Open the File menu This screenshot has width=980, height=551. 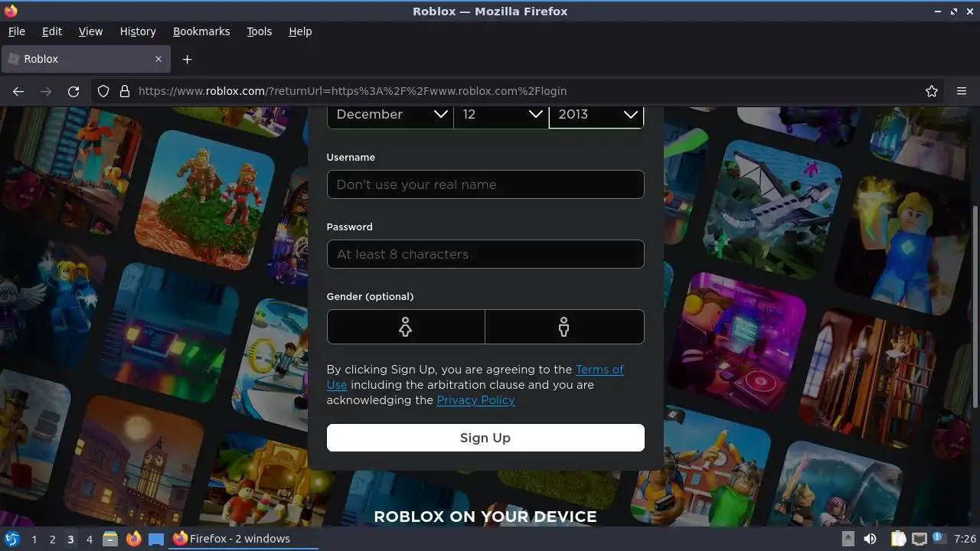click(16, 31)
